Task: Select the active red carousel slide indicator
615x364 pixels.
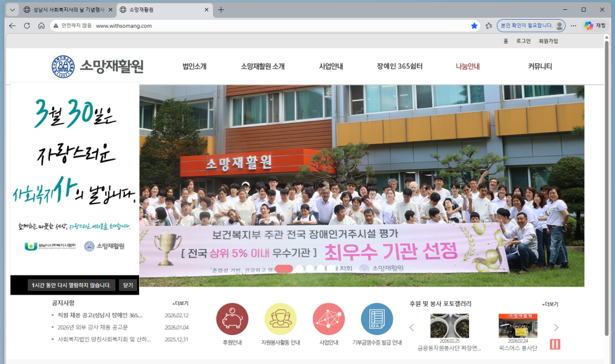Action: tap(284, 269)
